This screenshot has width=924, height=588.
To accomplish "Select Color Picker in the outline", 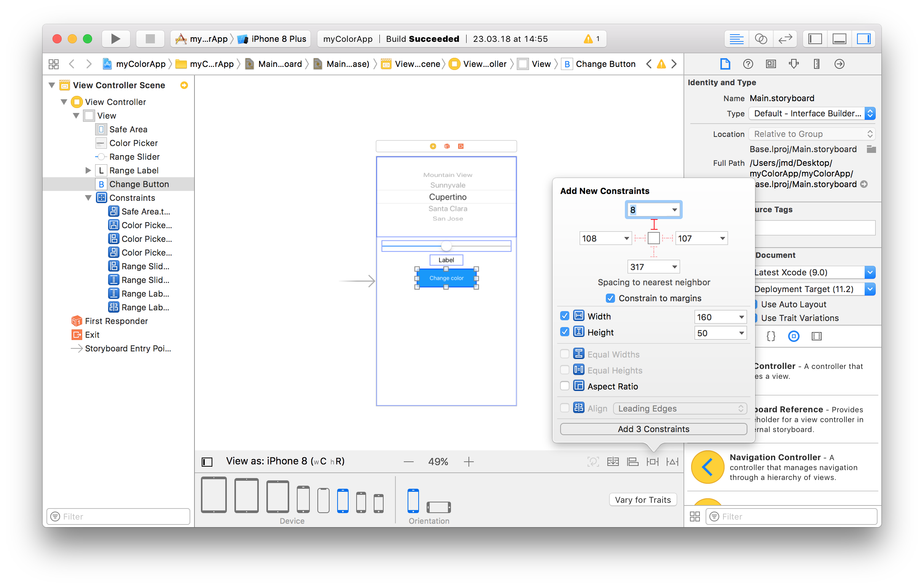I will pos(133,143).
